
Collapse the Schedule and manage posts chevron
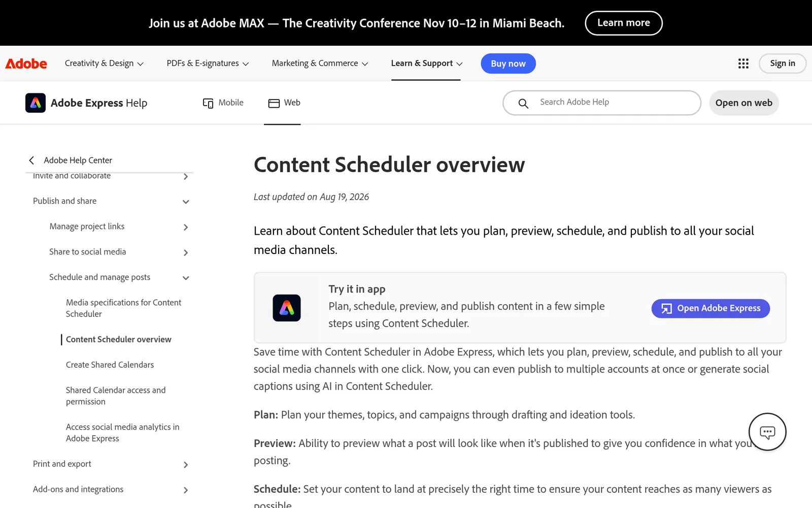[186, 278]
